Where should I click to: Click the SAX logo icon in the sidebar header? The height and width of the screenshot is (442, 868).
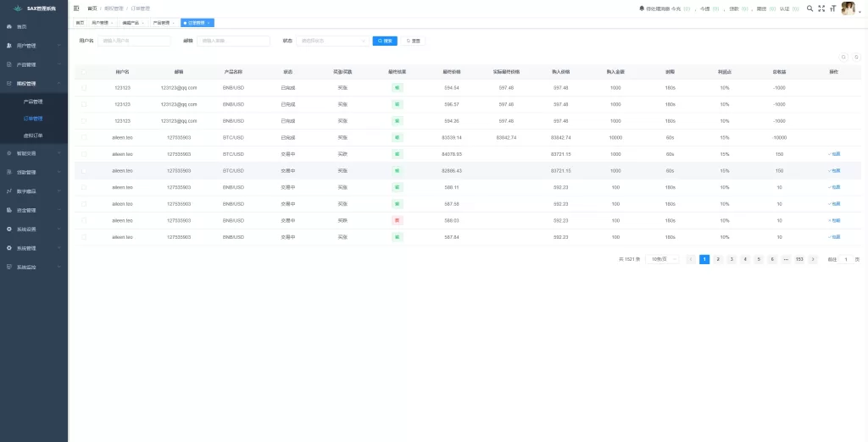19,8
